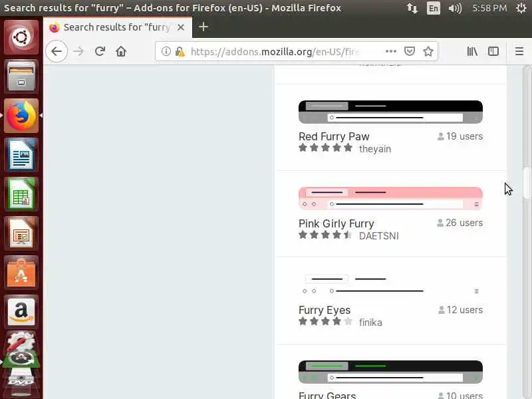This screenshot has height=399, width=532.
Task: Open the Firefox home page
Action: [x=121, y=52]
